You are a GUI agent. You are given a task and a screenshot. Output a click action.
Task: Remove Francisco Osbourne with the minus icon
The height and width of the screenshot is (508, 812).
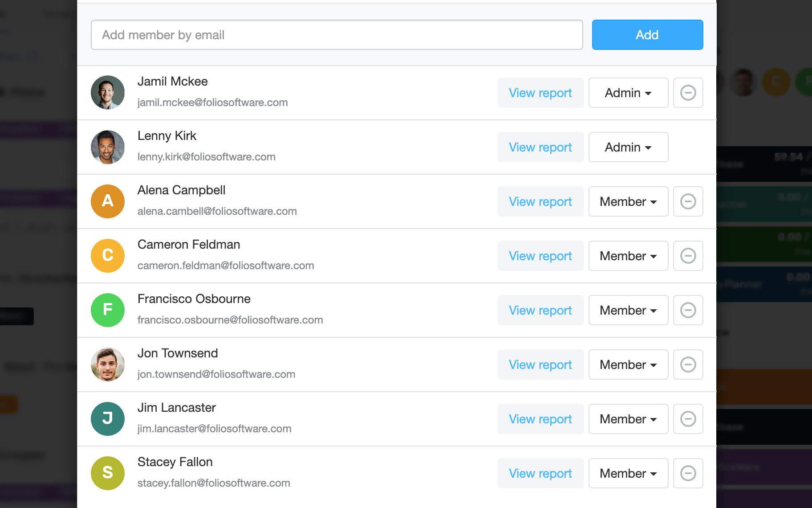coord(688,310)
